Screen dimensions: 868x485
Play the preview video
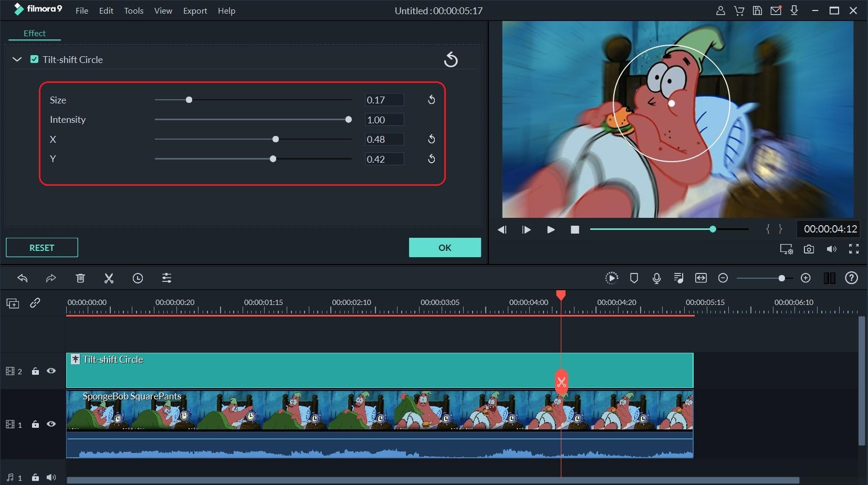point(550,229)
